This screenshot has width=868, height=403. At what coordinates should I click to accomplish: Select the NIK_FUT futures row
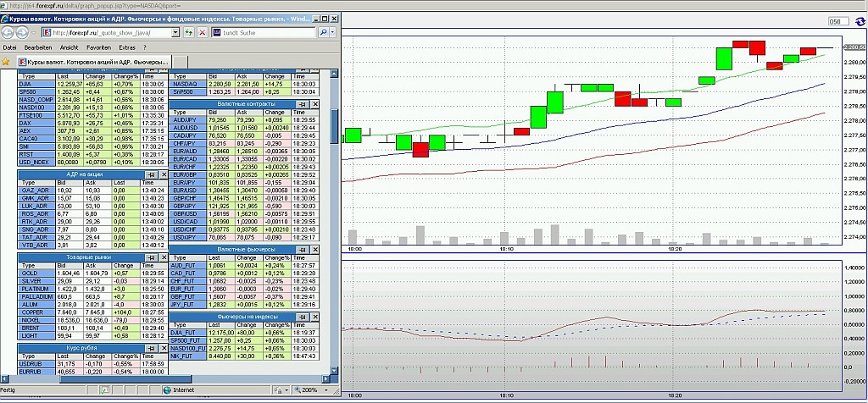click(x=244, y=356)
